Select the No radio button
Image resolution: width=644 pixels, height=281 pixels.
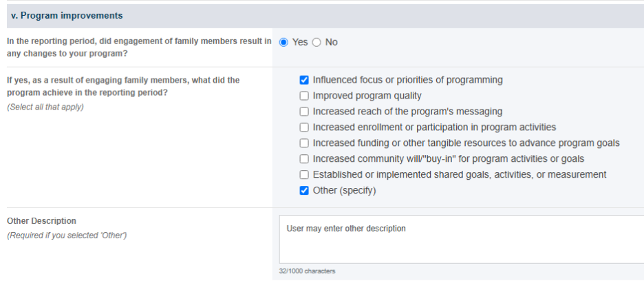tap(316, 43)
